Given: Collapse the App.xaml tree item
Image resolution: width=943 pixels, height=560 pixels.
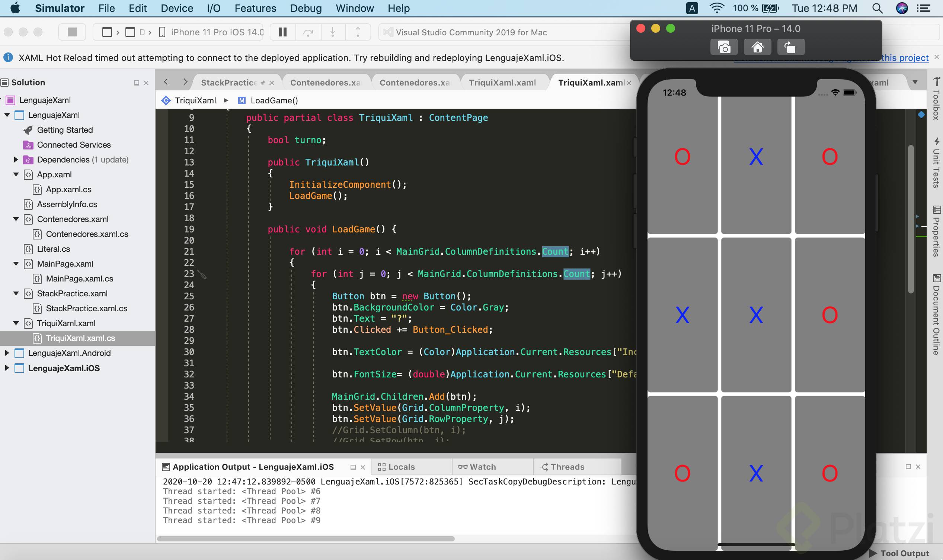Looking at the screenshot, I should tap(16, 174).
